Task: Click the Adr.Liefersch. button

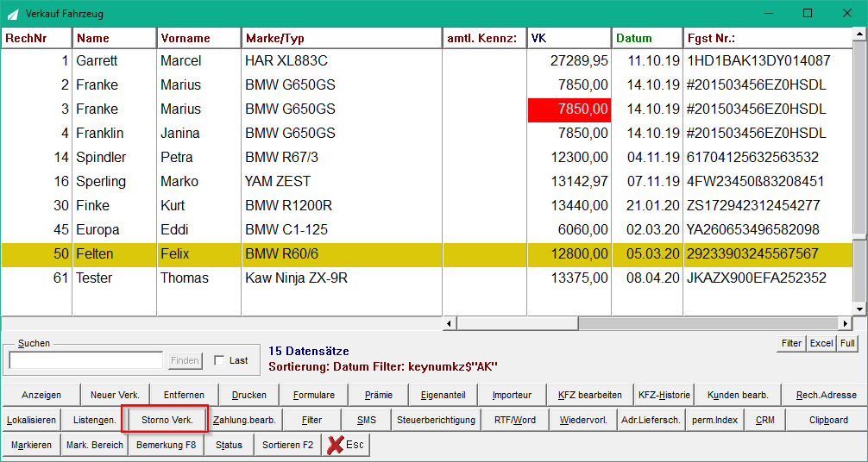Action: pos(651,420)
